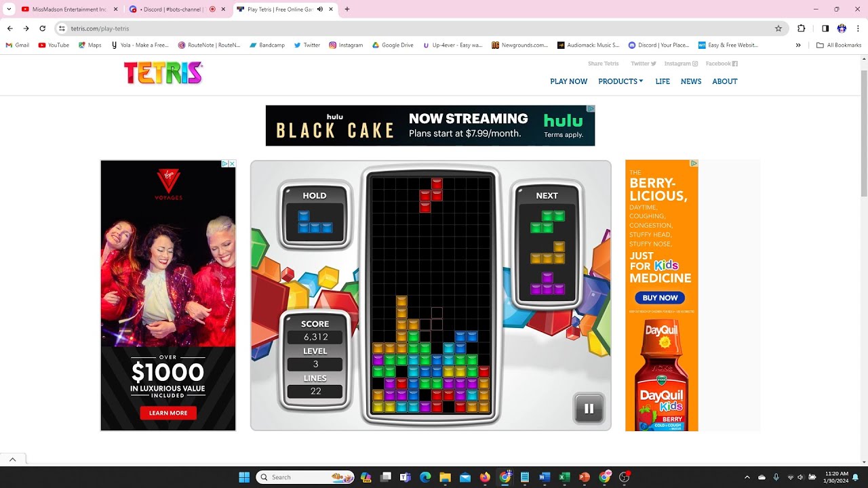Select the held blue J piece
The image size is (868, 488).
click(315, 222)
